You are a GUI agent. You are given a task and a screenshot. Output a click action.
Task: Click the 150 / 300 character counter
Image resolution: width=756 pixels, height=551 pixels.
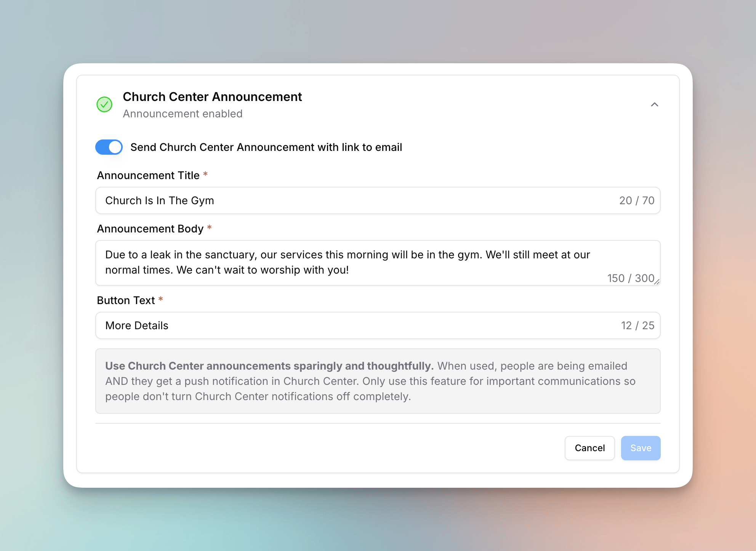[x=631, y=278]
